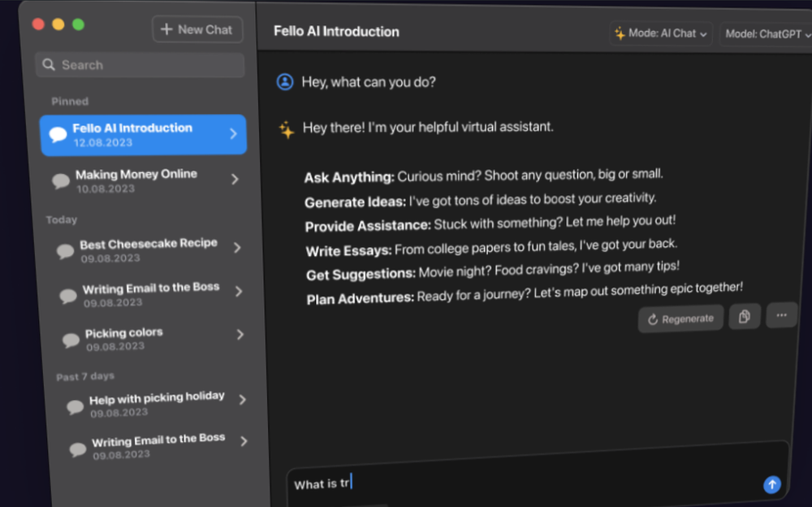Click the magnifier icon in the Search bar

(50, 64)
